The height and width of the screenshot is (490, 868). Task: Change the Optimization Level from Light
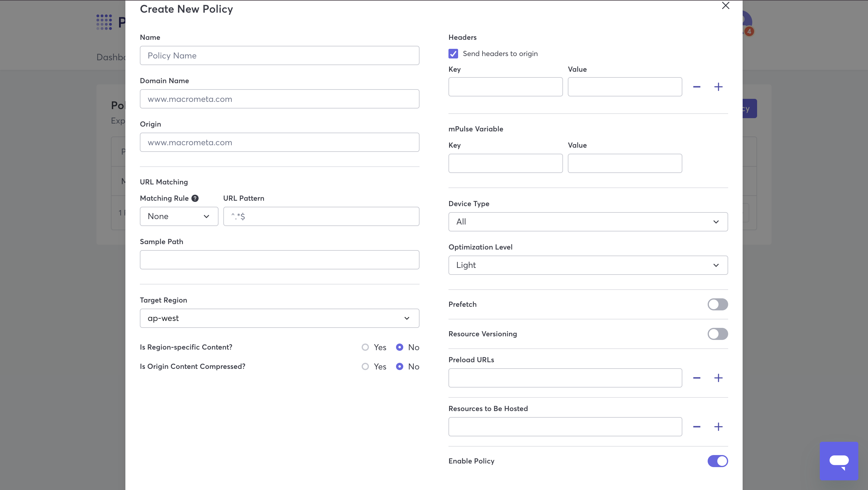point(588,265)
